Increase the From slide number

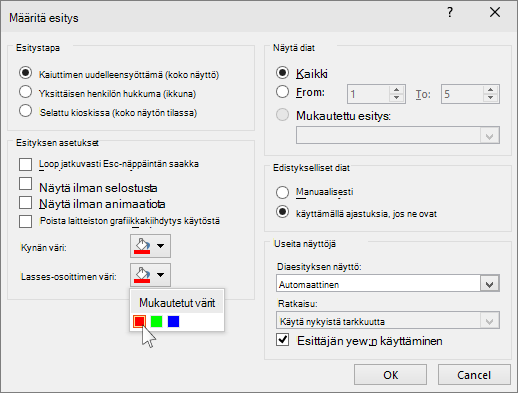click(396, 90)
